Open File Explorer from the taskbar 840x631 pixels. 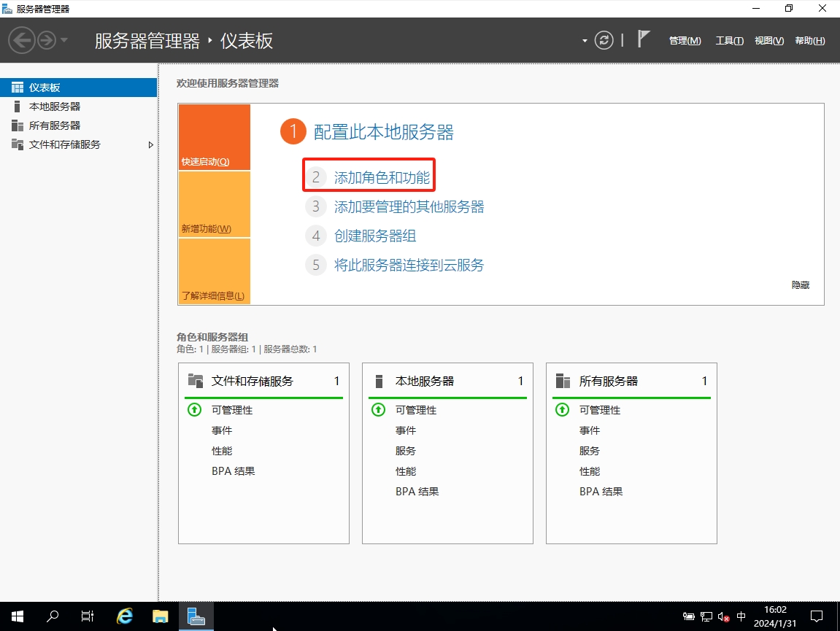(161, 616)
